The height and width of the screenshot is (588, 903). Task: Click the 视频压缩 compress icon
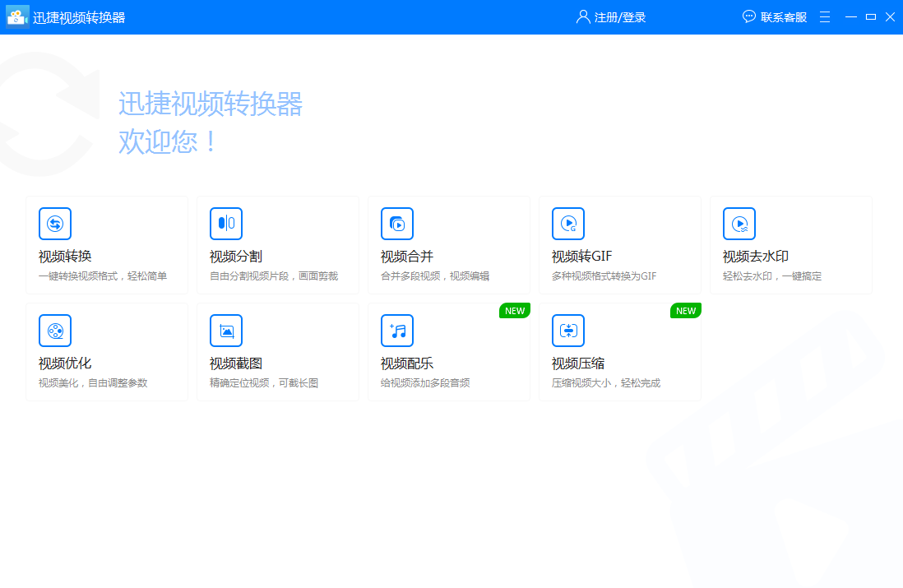[x=568, y=331]
